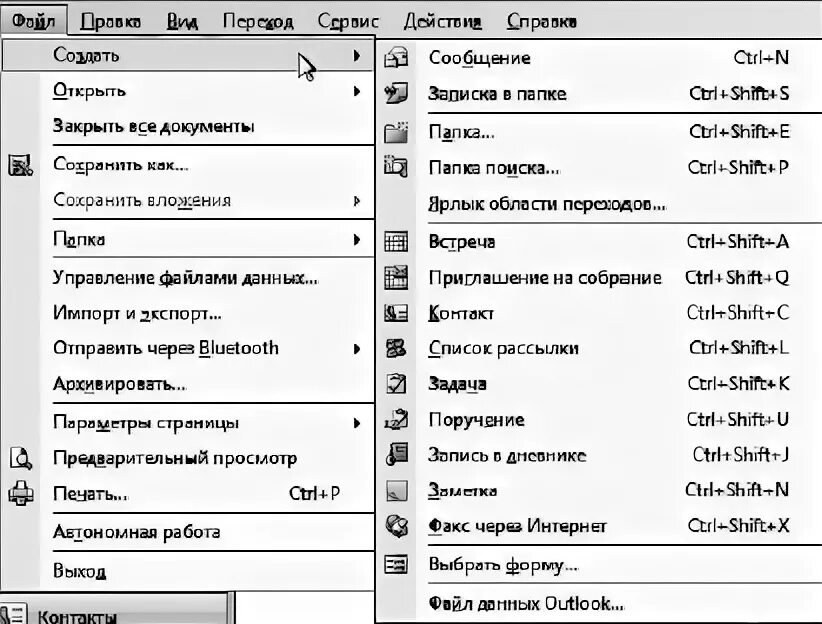Expand the Открыть submenu arrow
Image resolution: width=822 pixels, height=624 pixels.
[357, 91]
